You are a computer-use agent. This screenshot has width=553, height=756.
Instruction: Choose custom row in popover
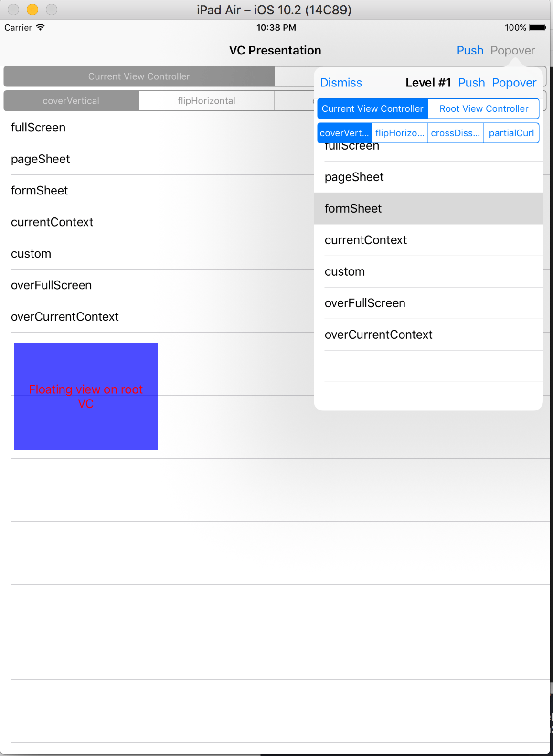click(x=428, y=272)
